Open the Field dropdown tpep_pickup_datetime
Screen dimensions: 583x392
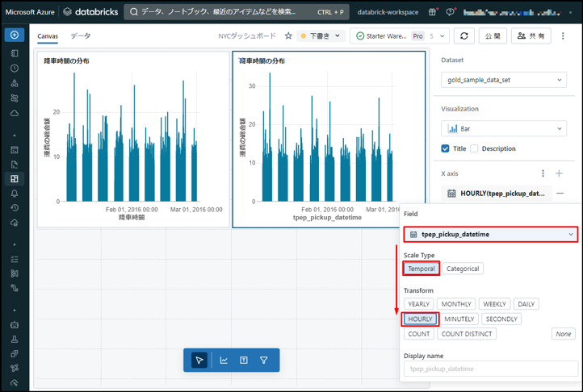[492, 234]
